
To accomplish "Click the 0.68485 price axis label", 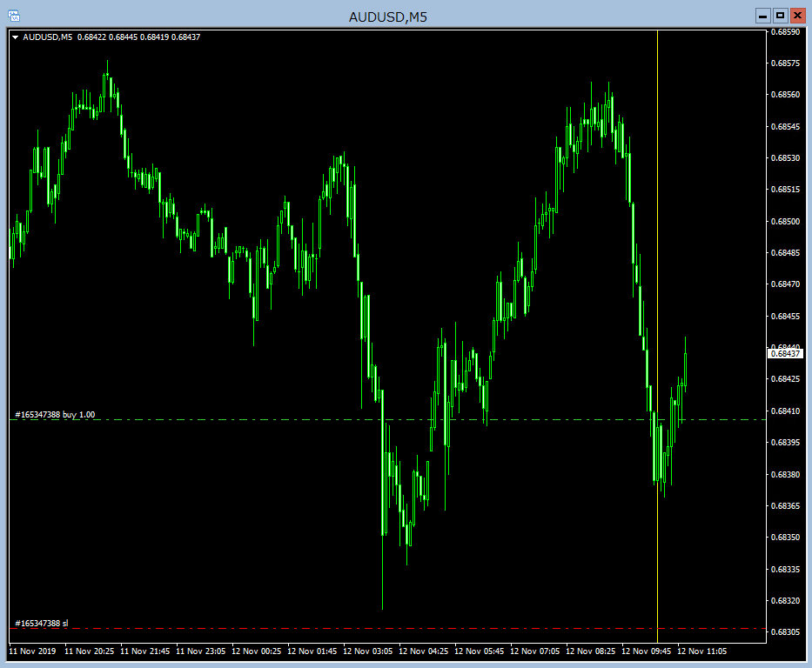I will [785, 253].
